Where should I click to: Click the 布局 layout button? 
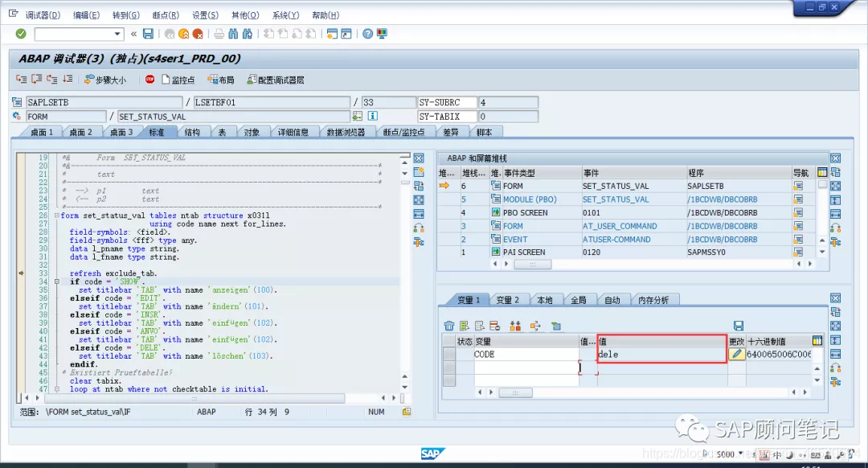[221, 80]
